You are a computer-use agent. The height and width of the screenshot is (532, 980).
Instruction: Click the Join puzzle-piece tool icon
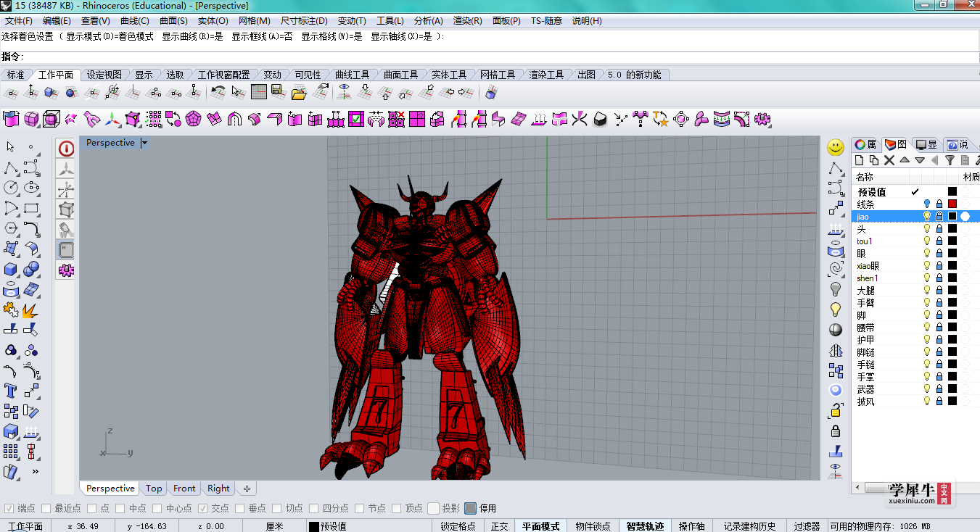[x=11, y=310]
